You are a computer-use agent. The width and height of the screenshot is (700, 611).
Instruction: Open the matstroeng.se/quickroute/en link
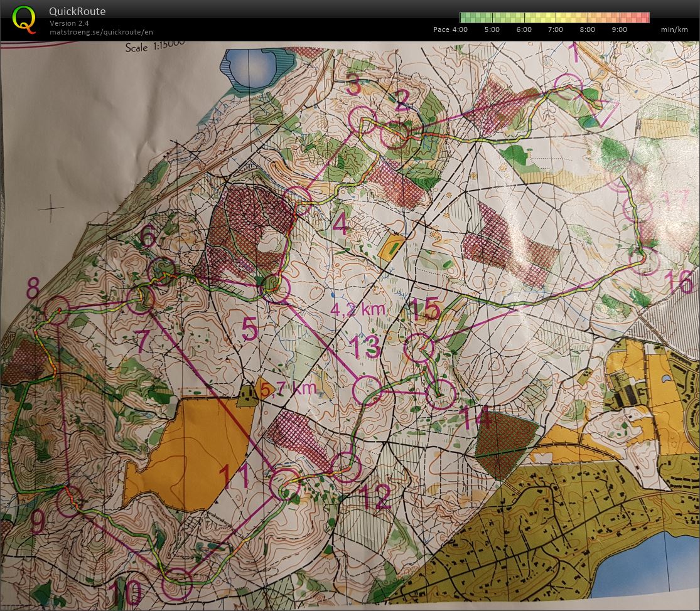(101, 32)
